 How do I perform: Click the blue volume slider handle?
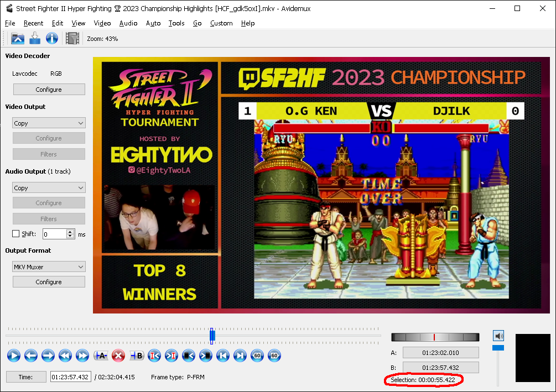(498, 348)
